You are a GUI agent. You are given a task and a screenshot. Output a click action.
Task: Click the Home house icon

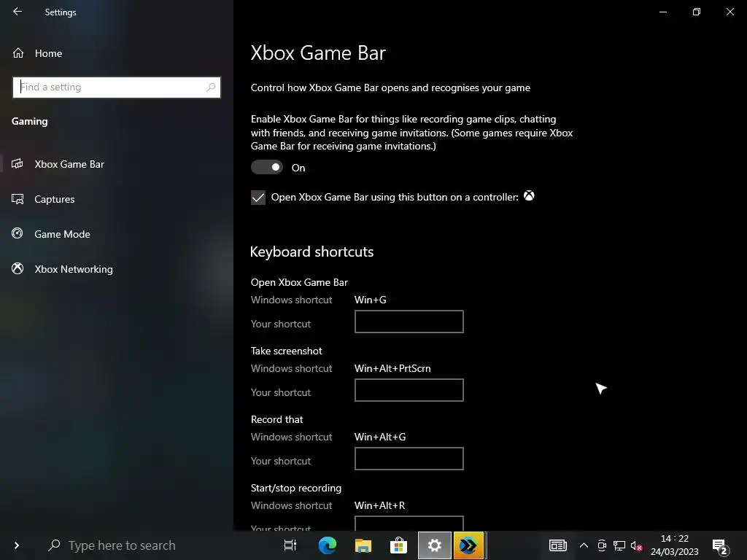18,52
